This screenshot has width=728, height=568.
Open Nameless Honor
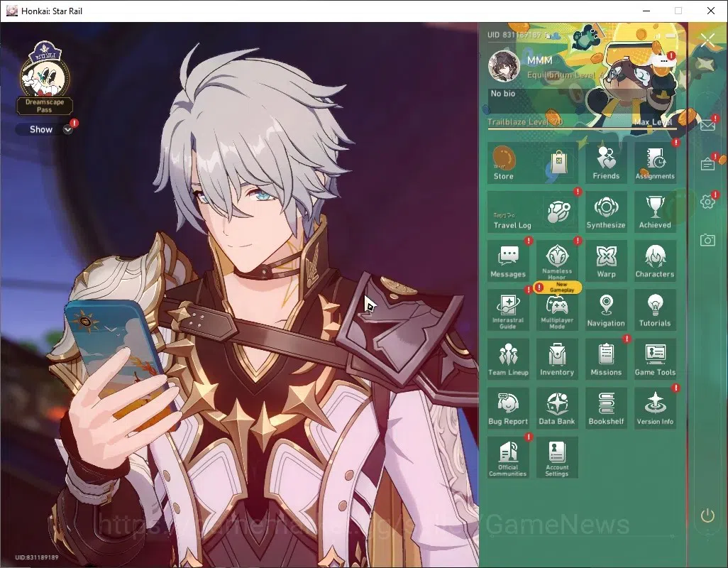coord(557,261)
